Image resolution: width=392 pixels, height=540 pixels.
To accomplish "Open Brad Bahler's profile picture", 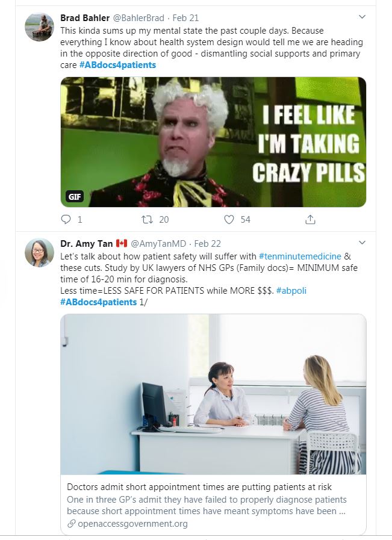I will [x=39, y=26].
